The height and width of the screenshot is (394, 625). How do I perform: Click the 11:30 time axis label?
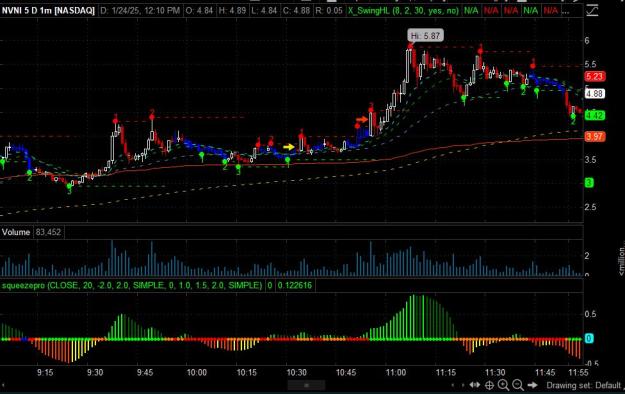[x=495, y=372]
